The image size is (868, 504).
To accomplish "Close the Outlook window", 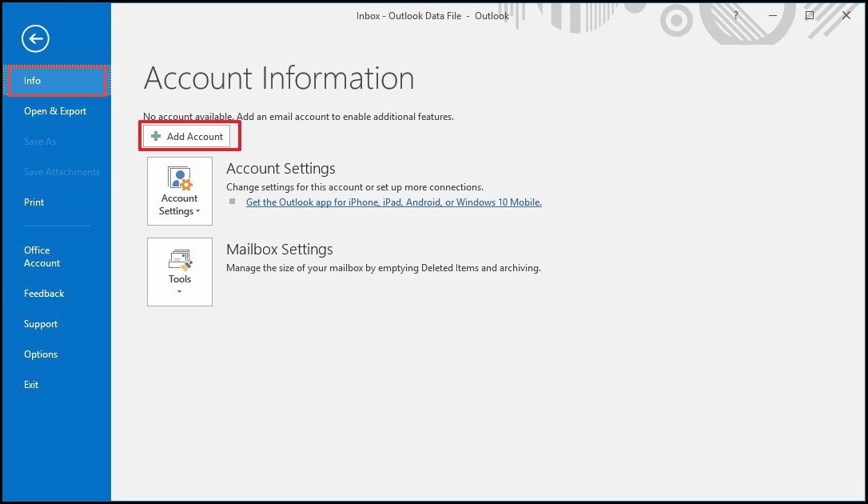I will coord(846,15).
